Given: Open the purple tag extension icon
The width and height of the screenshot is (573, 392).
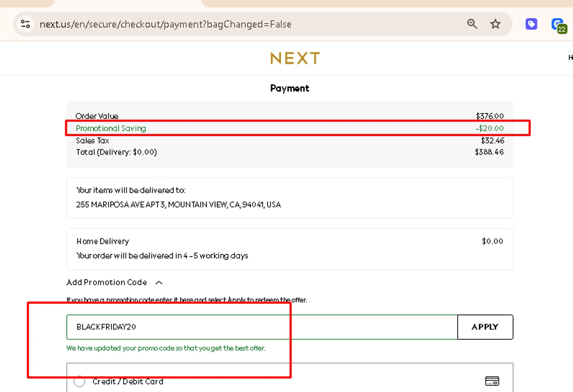Looking at the screenshot, I should tap(531, 24).
